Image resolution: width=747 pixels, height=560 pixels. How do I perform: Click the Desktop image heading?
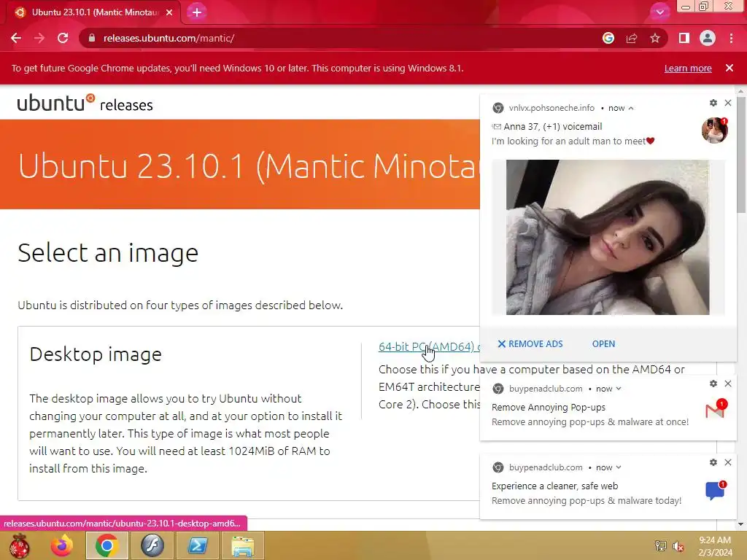(96, 354)
